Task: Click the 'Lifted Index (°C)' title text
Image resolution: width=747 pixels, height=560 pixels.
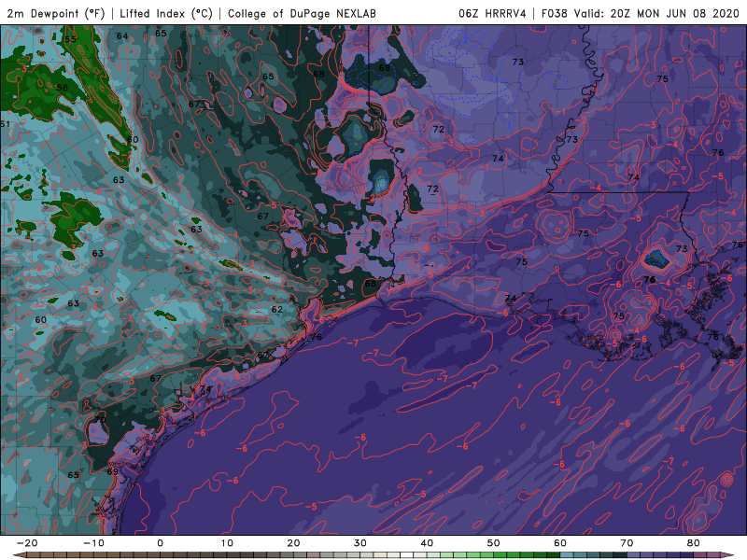Action: 166,13
